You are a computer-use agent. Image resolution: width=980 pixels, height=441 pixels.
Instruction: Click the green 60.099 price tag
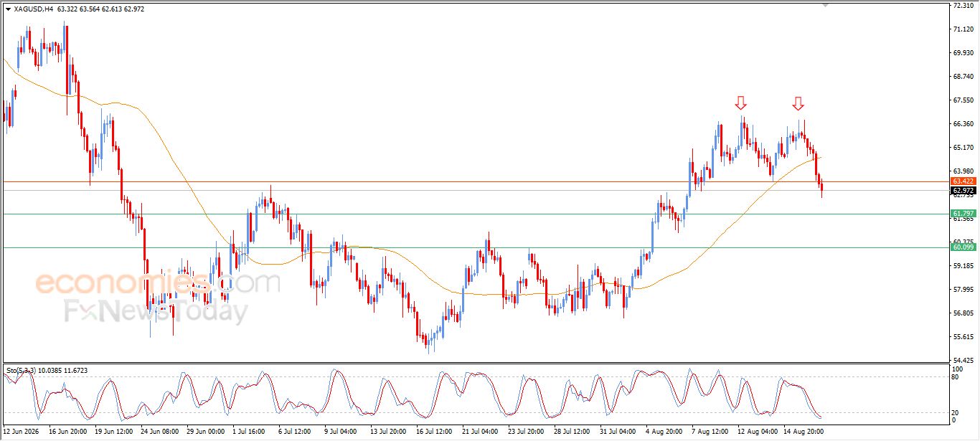click(963, 247)
